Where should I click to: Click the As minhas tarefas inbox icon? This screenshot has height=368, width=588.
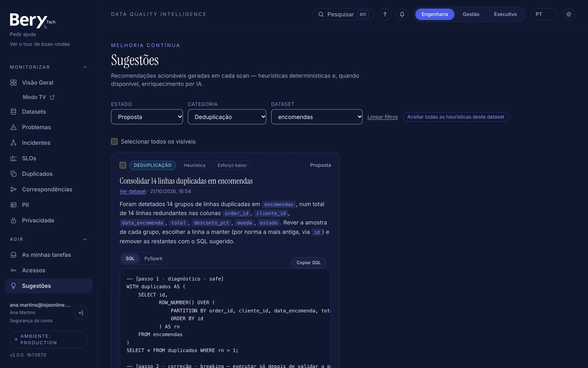13,255
